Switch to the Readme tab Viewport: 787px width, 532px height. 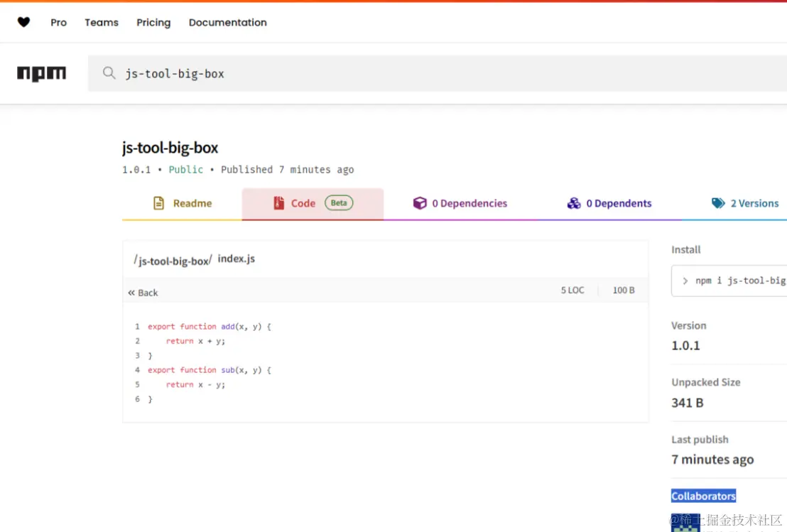click(x=183, y=203)
